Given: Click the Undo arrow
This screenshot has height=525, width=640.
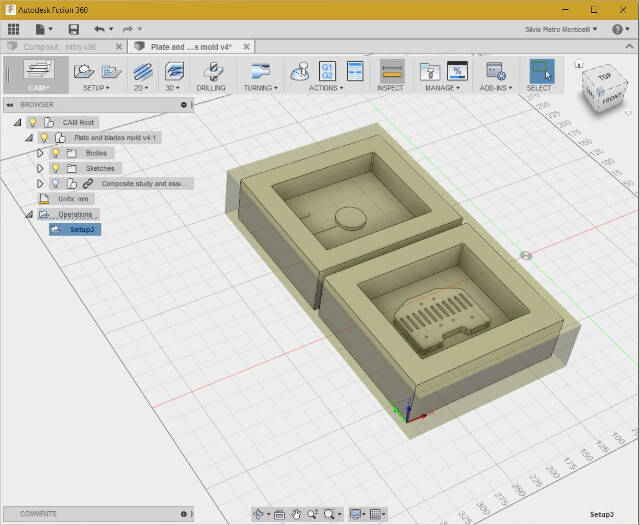Looking at the screenshot, I should (x=99, y=29).
